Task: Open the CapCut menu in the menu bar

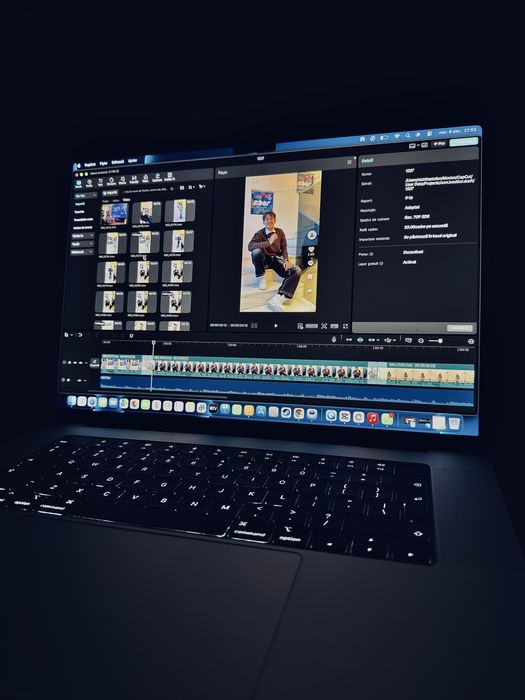Action: coord(90,164)
